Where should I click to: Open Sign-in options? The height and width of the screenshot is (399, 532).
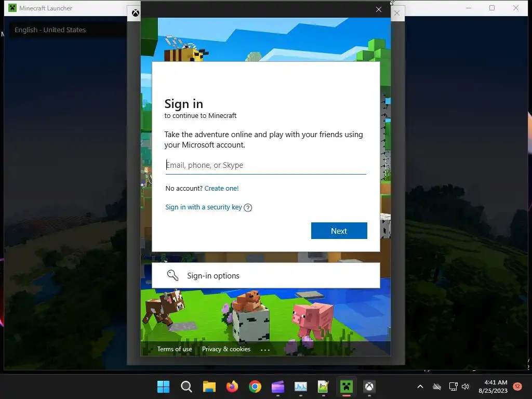265,275
